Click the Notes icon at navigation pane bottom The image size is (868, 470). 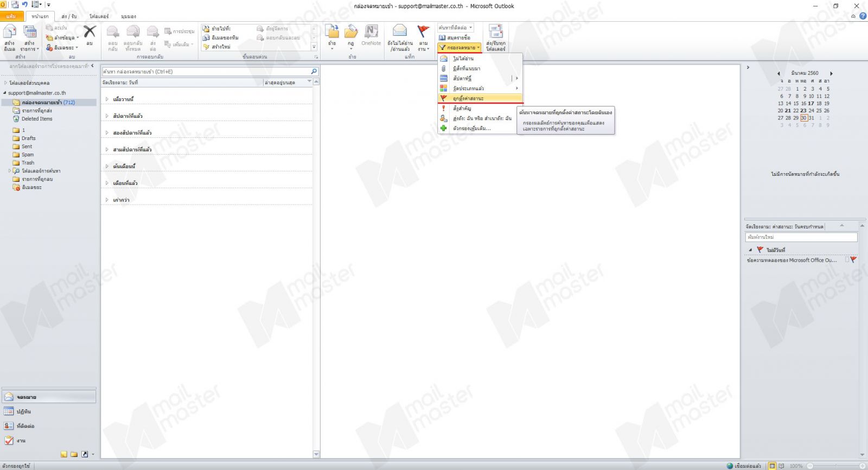coord(64,454)
